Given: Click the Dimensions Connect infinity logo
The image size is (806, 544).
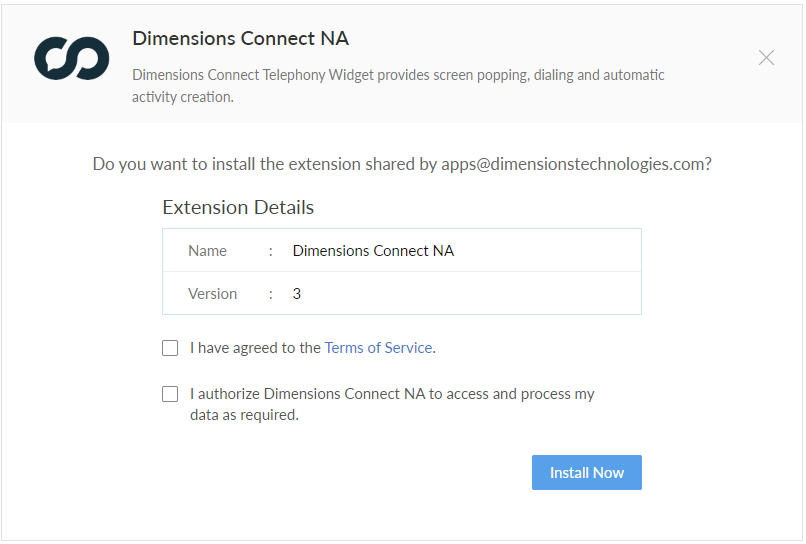Looking at the screenshot, I should click(71, 58).
